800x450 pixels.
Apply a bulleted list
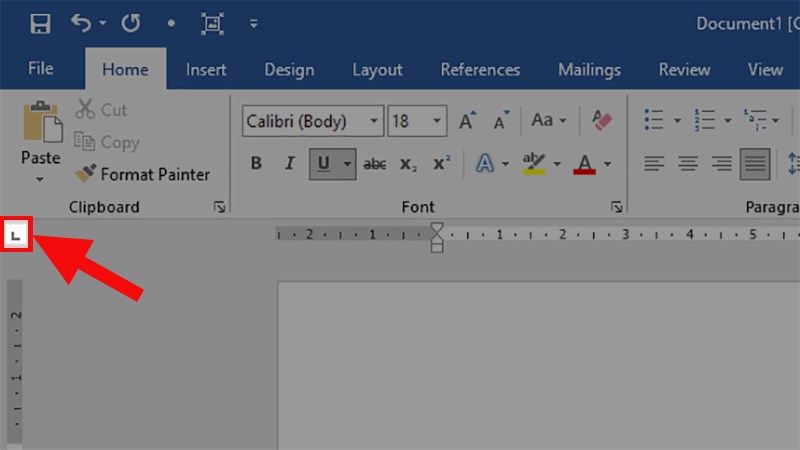point(654,120)
